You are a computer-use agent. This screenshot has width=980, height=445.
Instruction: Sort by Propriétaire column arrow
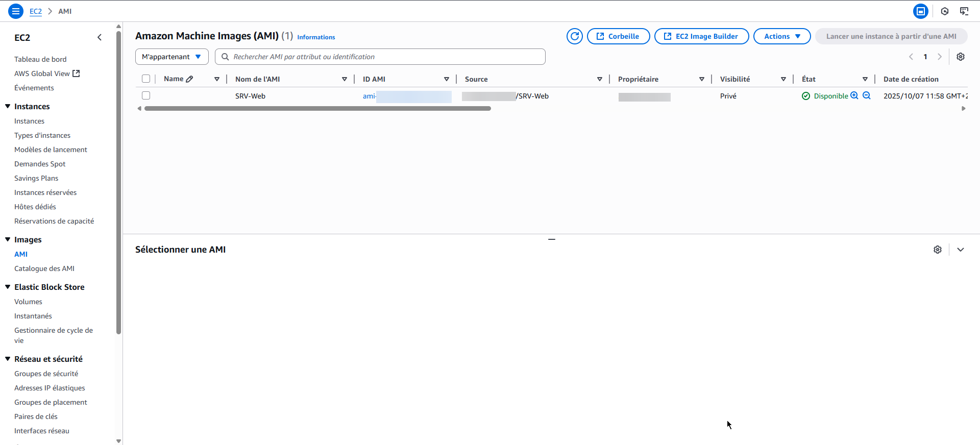tap(702, 79)
